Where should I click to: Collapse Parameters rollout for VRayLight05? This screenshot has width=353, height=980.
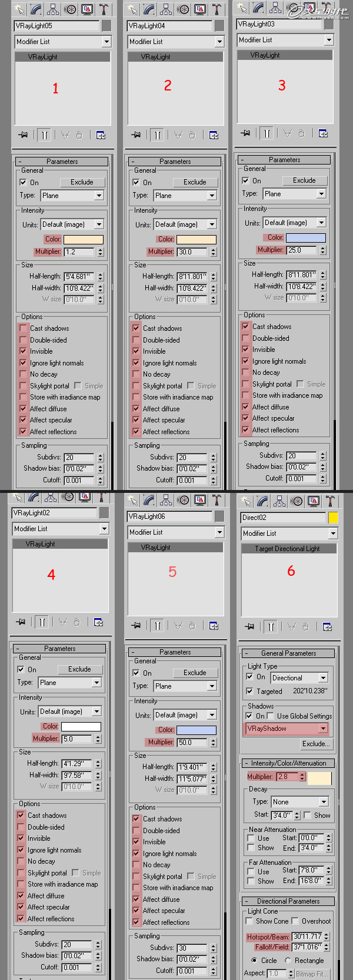point(62,162)
